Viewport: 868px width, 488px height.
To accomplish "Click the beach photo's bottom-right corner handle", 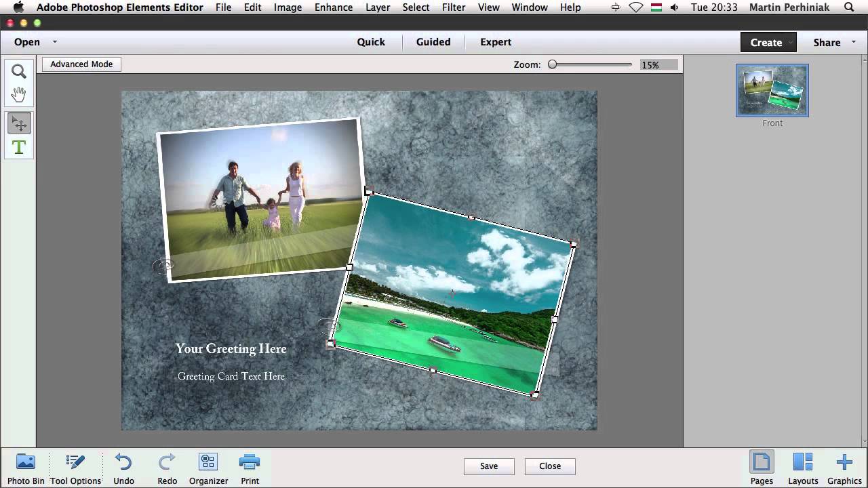I will tap(535, 394).
